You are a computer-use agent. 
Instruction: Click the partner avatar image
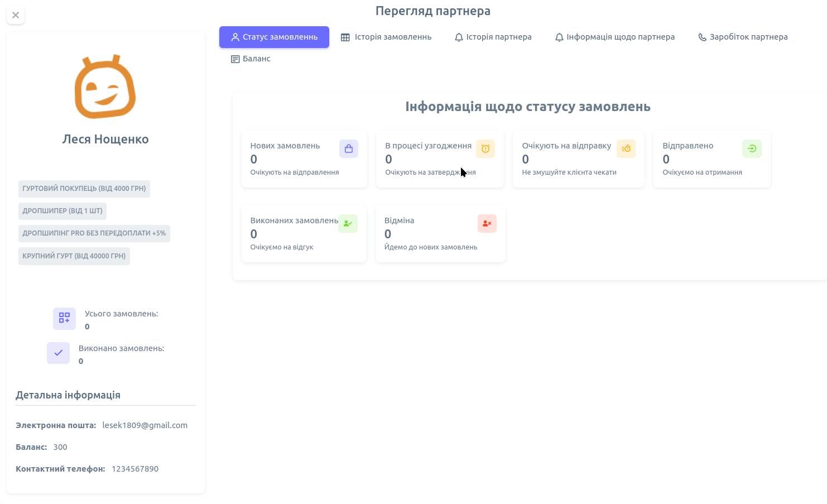tap(105, 87)
